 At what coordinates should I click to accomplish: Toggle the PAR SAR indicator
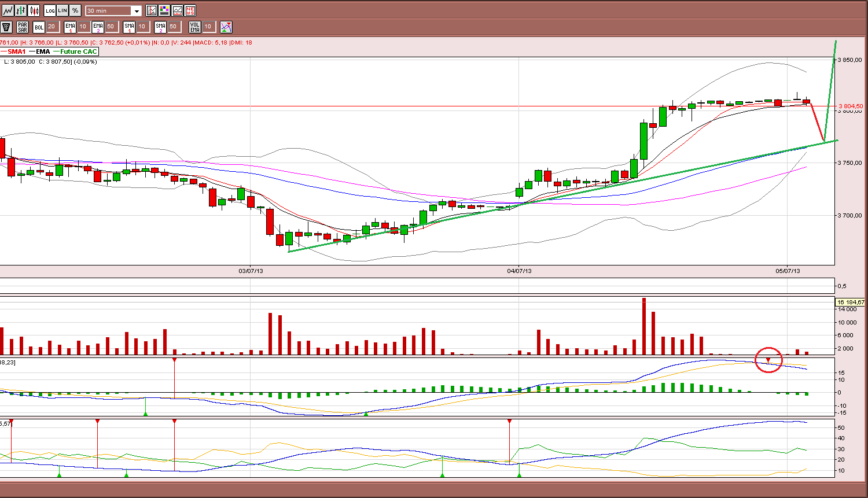[x=23, y=27]
